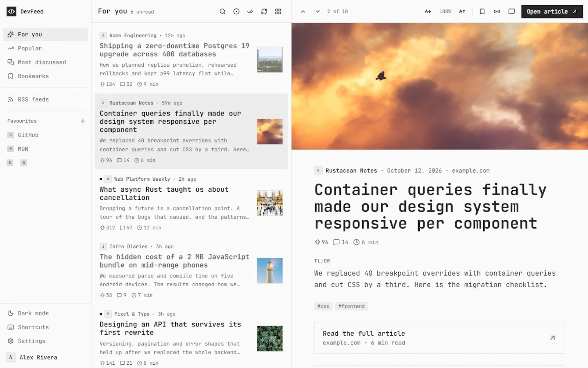
Task: Toggle Dark mode in sidebar
Action: [x=46, y=314]
